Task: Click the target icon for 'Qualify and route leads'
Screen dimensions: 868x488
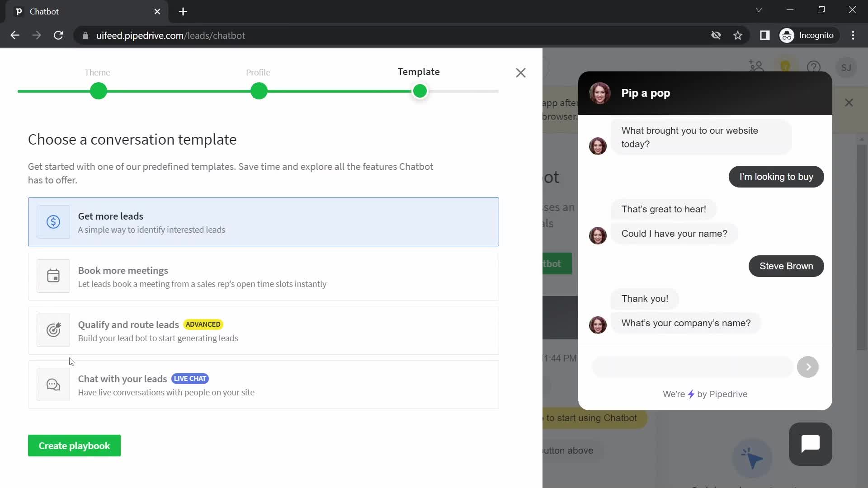Action: click(x=54, y=329)
